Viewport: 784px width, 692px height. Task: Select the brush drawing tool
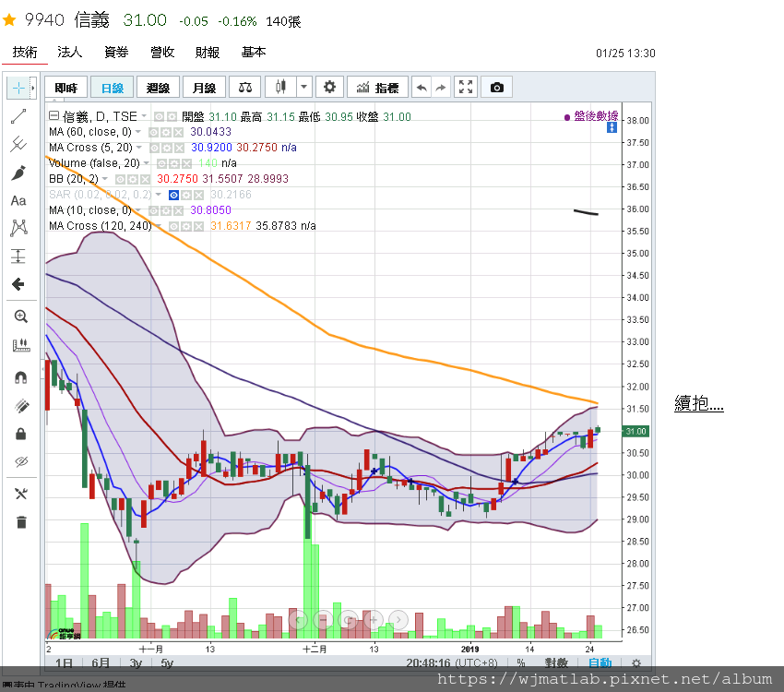pyautogui.click(x=18, y=173)
